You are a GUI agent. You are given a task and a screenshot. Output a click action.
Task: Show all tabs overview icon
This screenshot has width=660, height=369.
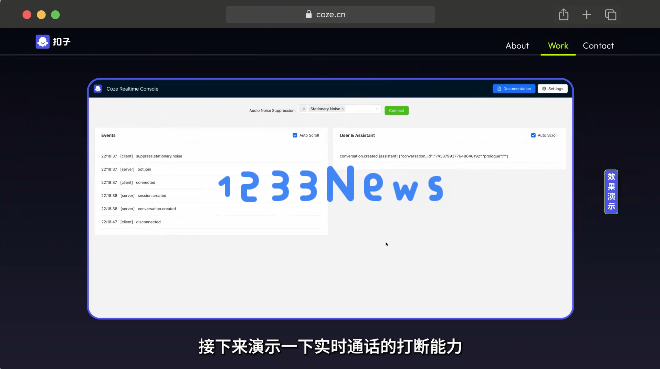[610, 15]
